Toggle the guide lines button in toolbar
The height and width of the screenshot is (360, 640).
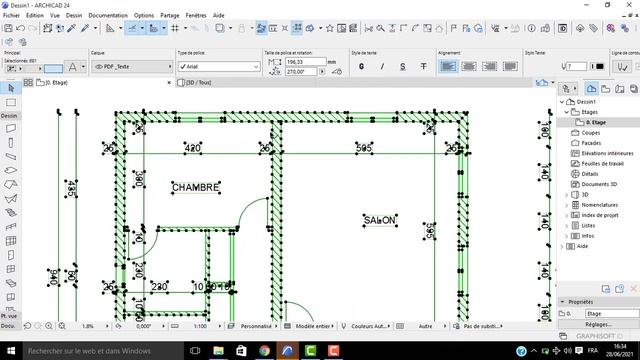[x=132, y=28]
